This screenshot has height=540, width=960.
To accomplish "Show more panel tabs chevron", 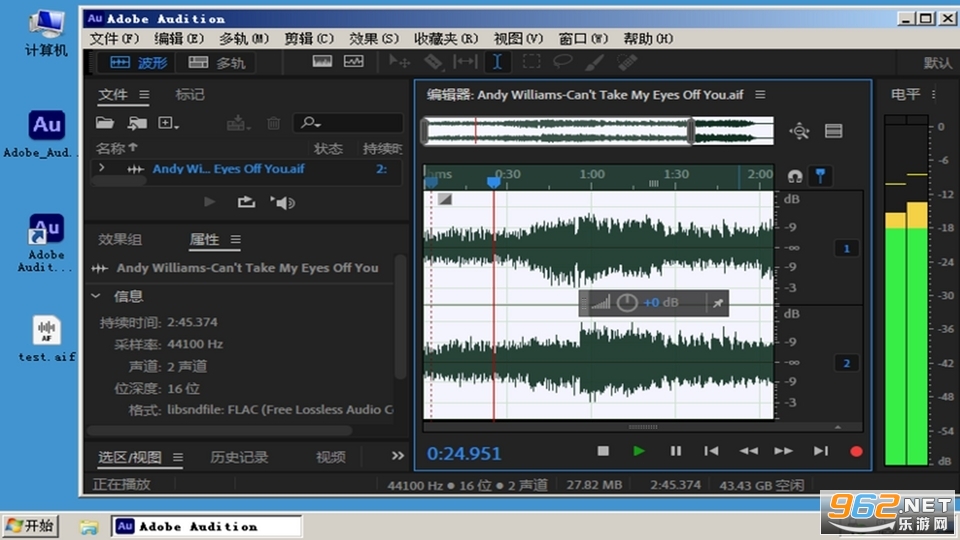I will pyautogui.click(x=398, y=456).
